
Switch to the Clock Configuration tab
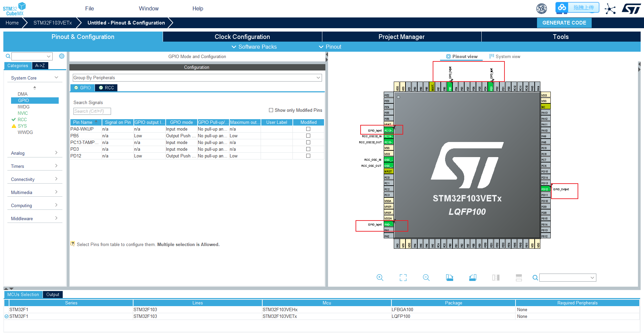242,37
